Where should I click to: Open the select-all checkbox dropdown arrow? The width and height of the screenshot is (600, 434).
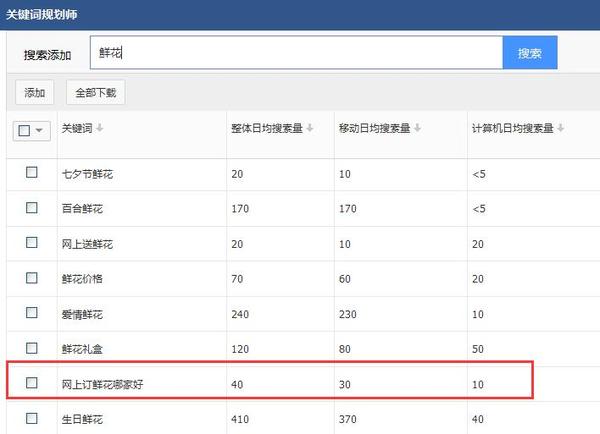tap(39, 131)
